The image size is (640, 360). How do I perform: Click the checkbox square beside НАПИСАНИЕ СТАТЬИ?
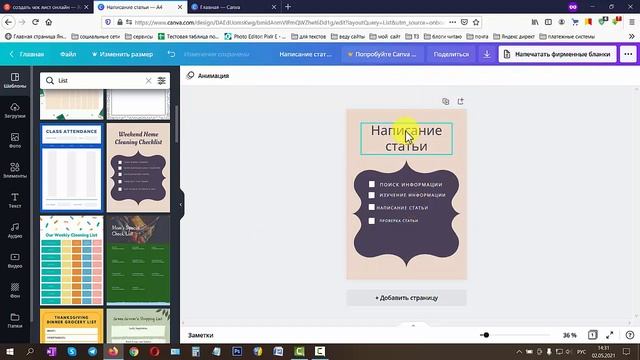[x=371, y=207]
